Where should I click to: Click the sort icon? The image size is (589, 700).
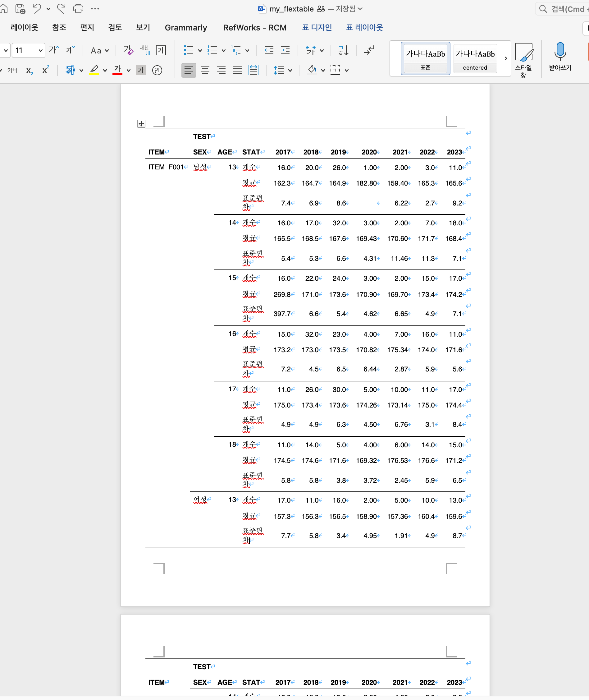[343, 50]
